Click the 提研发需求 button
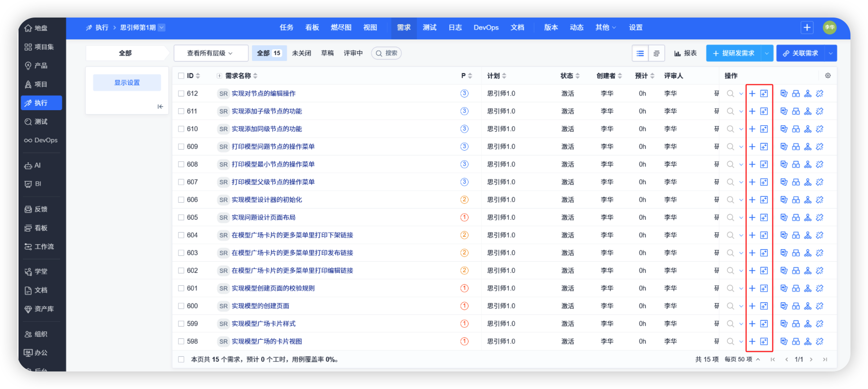This screenshot has height=389, width=868. pyautogui.click(x=734, y=53)
